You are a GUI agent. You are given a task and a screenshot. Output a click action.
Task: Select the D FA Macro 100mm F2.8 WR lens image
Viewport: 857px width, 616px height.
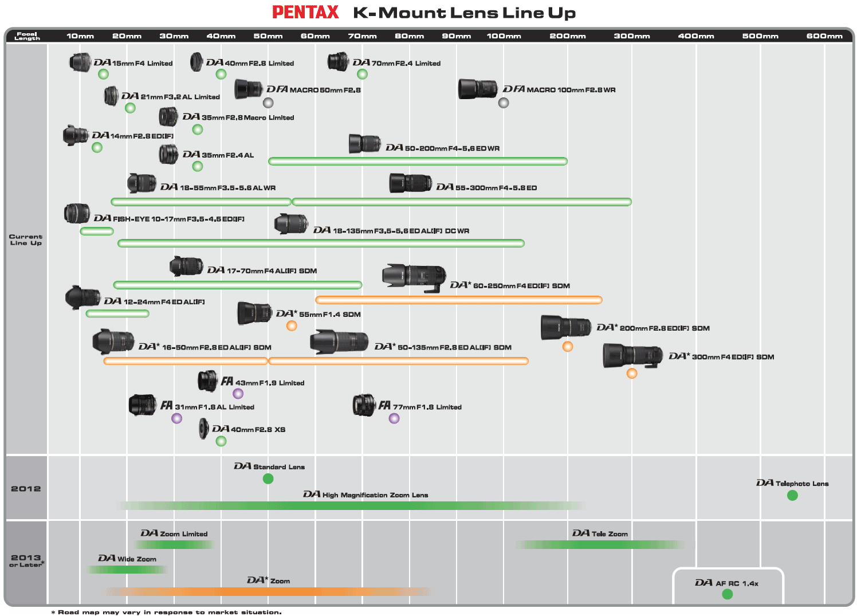pos(478,89)
